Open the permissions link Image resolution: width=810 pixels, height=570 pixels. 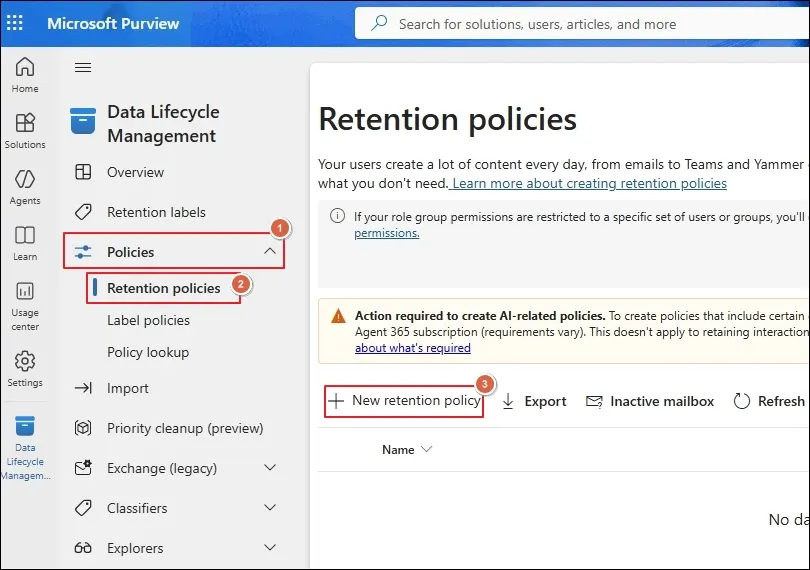[386, 233]
